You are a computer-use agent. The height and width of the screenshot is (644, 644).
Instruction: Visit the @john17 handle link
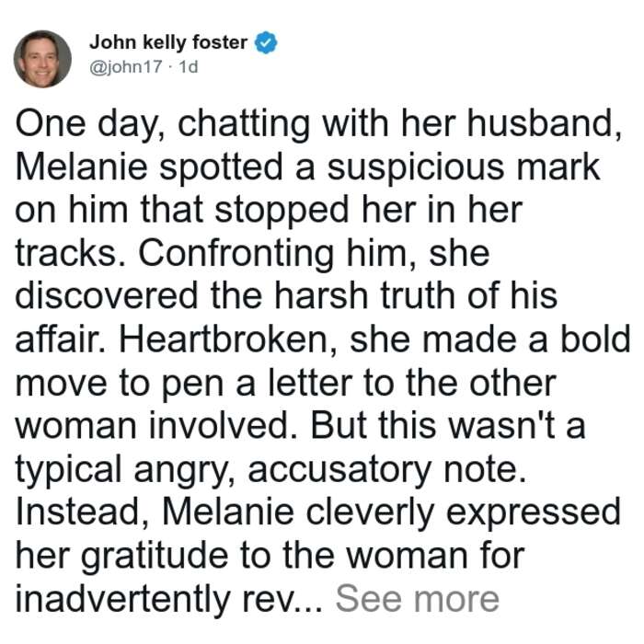(x=126, y=66)
